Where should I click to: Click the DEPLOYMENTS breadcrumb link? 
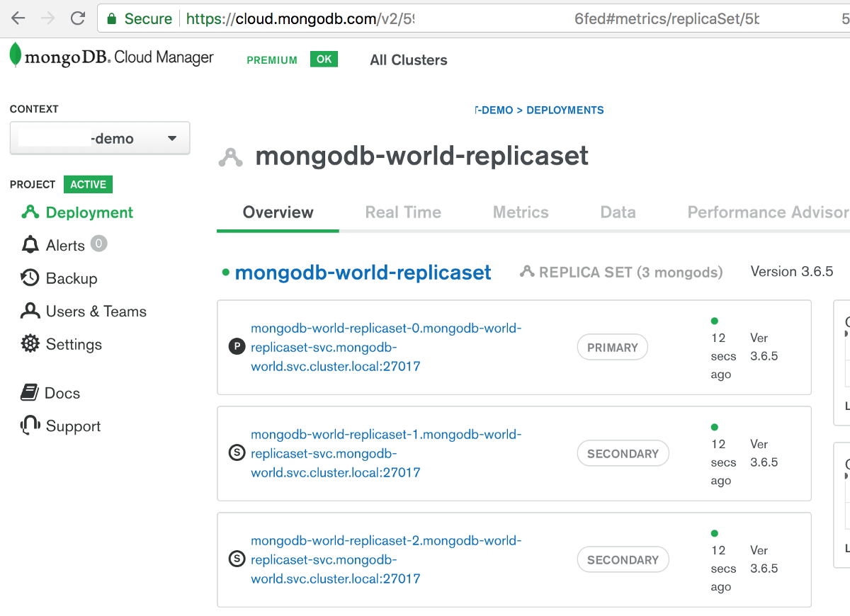tap(565, 110)
